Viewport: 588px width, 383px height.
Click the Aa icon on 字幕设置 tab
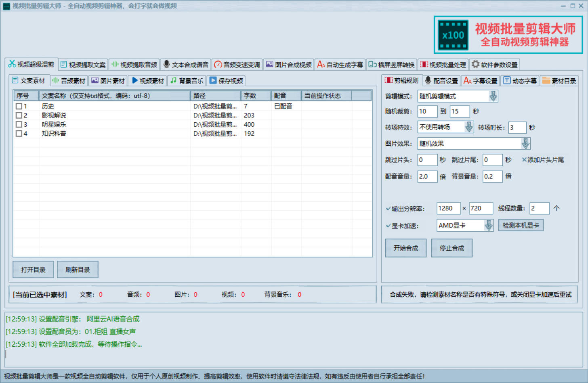467,80
